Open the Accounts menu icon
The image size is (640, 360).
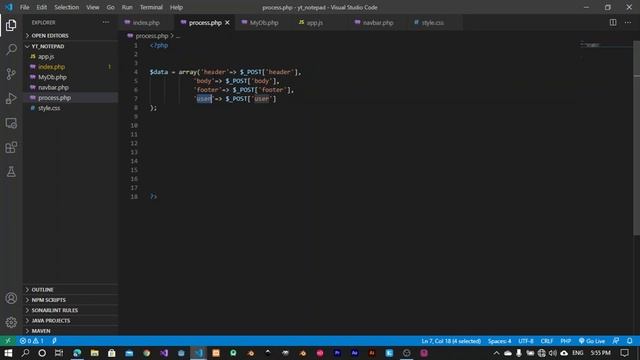pos(11,298)
